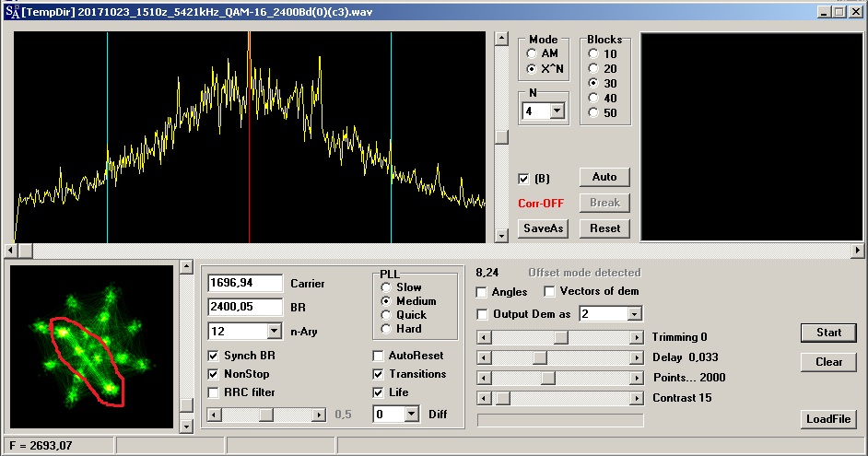868x456 pixels.
Task: Open the N value dropdown
Action: coord(557,111)
